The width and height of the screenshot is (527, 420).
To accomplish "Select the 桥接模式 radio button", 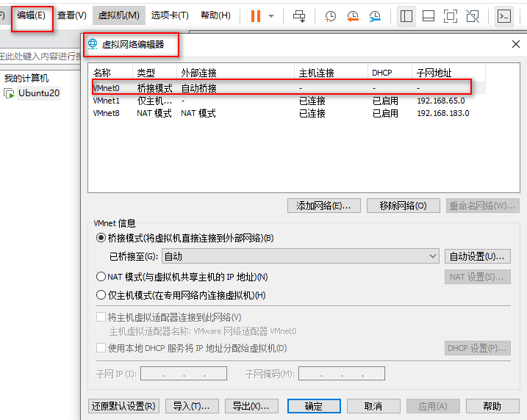I will [101, 238].
